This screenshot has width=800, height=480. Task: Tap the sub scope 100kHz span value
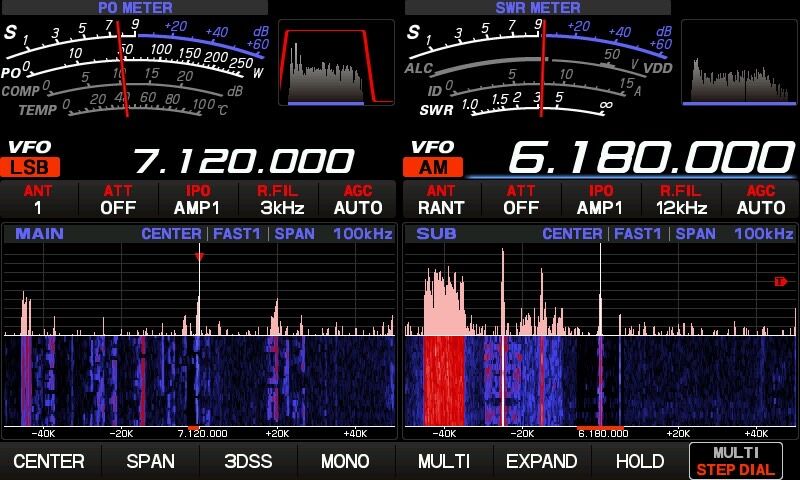tap(764, 234)
